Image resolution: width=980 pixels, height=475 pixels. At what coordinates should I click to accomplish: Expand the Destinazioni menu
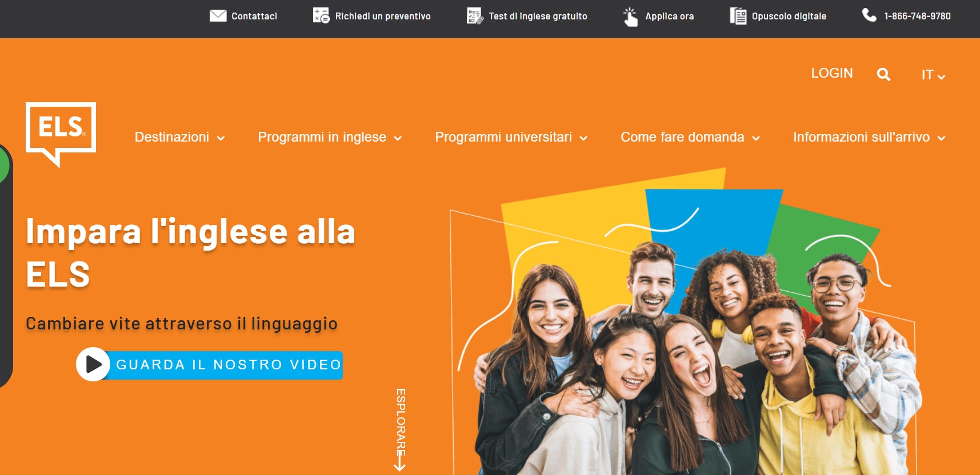coord(179,137)
